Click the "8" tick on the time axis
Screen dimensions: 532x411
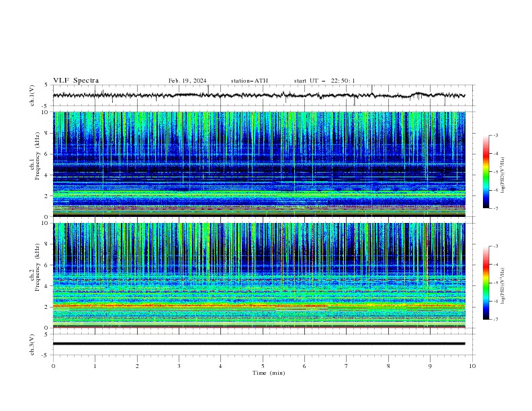(x=388, y=366)
